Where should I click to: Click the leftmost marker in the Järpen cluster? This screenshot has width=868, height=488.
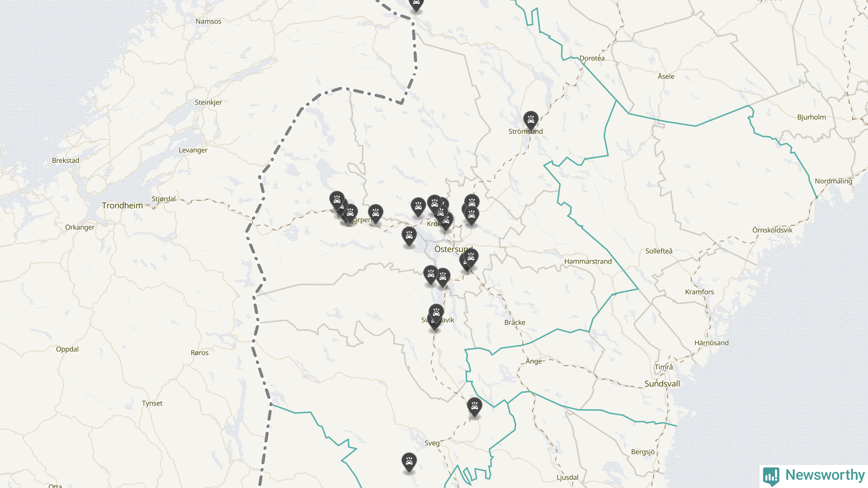[x=337, y=201]
